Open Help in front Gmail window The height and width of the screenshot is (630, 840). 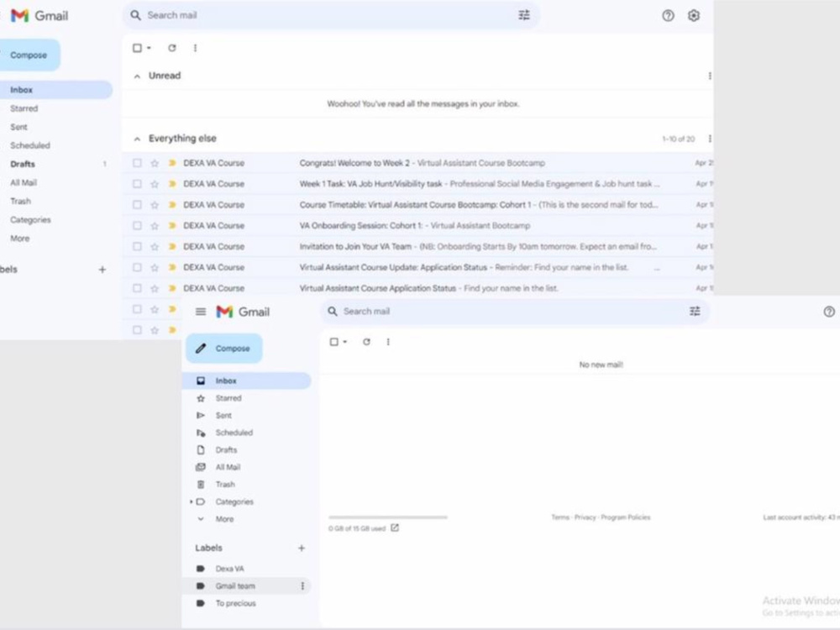click(829, 312)
